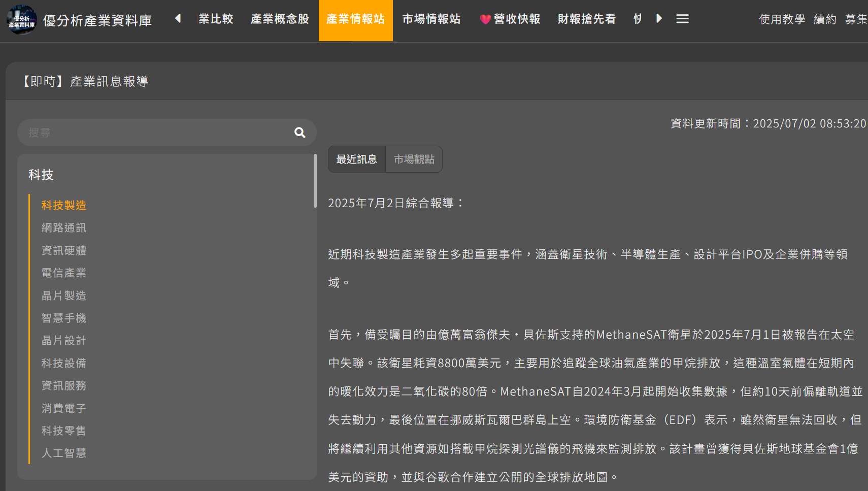The image size is (868, 491).
Task: Click the 募集 link at top right
Action: [856, 19]
